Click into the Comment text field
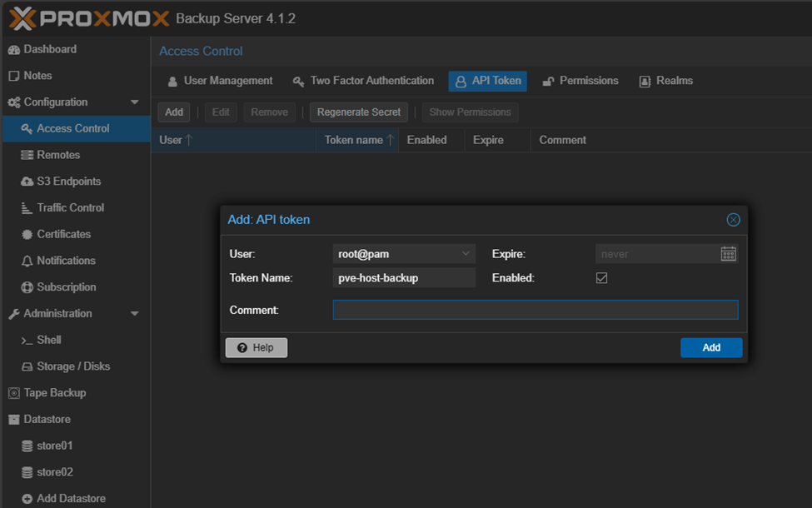Image resolution: width=812 pixels, height=508 pixels. coord(535,310)
